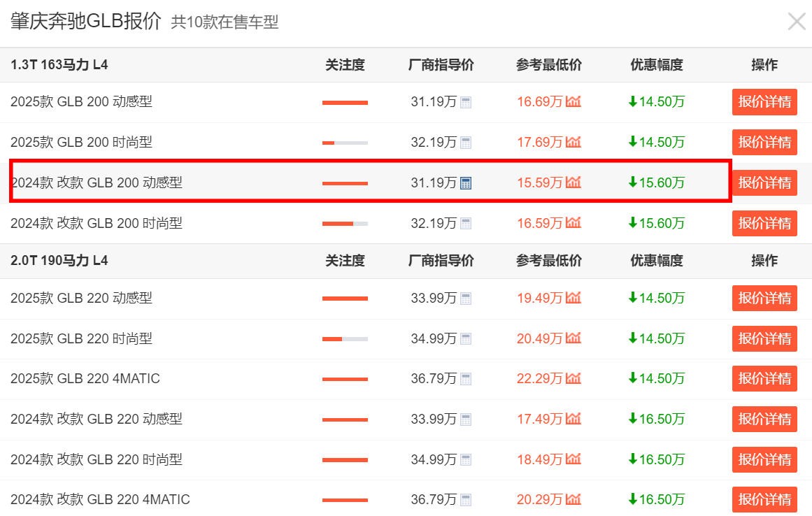
Task: Open calculator icon for 2025款 GLB 220 4MATIC
Action: (466, 380)
